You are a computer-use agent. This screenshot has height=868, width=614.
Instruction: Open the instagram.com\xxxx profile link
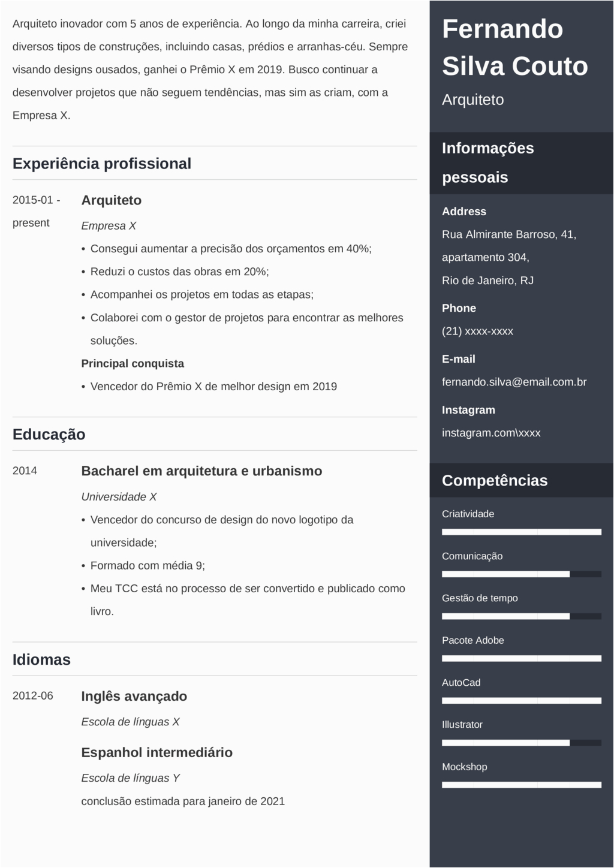pos(491,433)
